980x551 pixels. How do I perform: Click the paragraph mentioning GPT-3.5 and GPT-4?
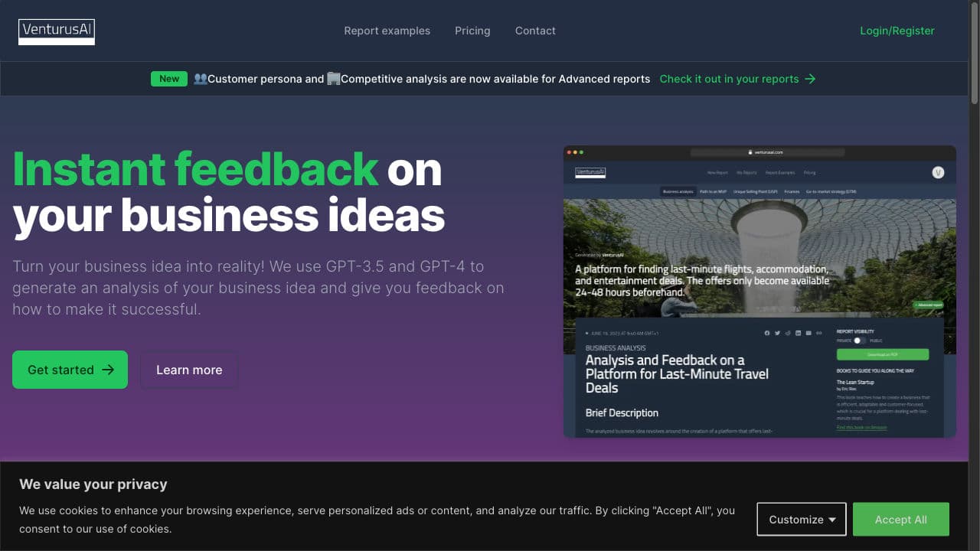[259, 288]
